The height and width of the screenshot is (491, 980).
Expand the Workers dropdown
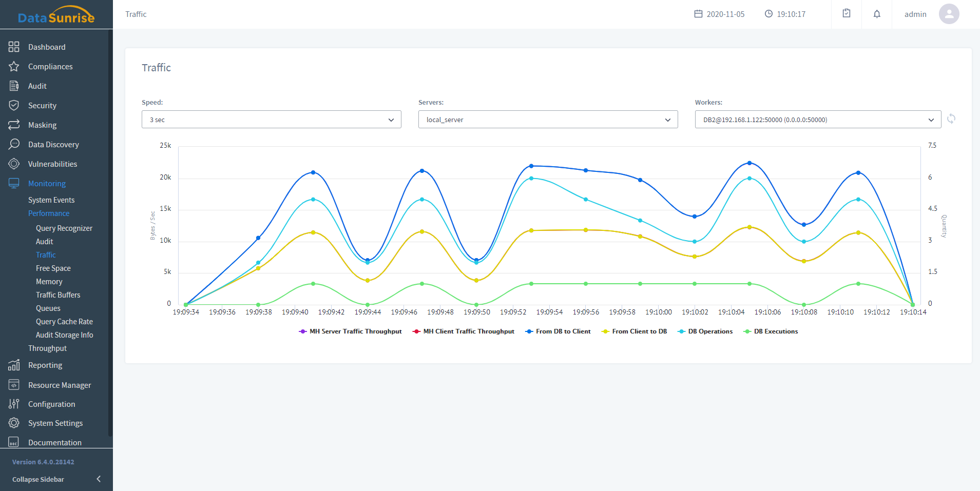[x=818, y=120]
